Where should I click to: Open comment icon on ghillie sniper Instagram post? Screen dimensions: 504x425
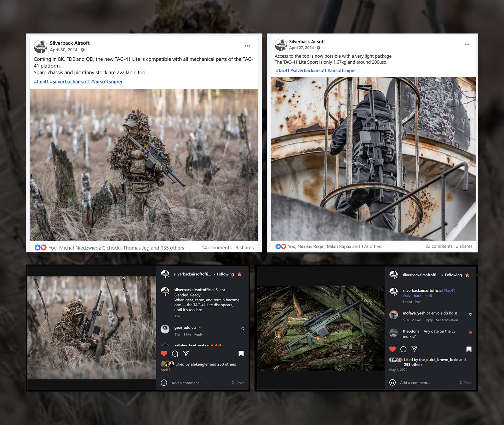point(175,354)
